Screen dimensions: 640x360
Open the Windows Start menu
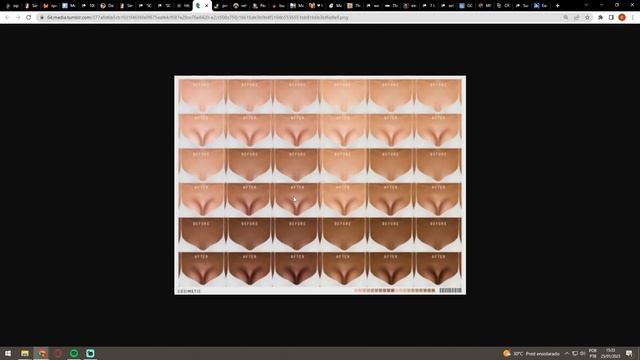pos(8,353)
